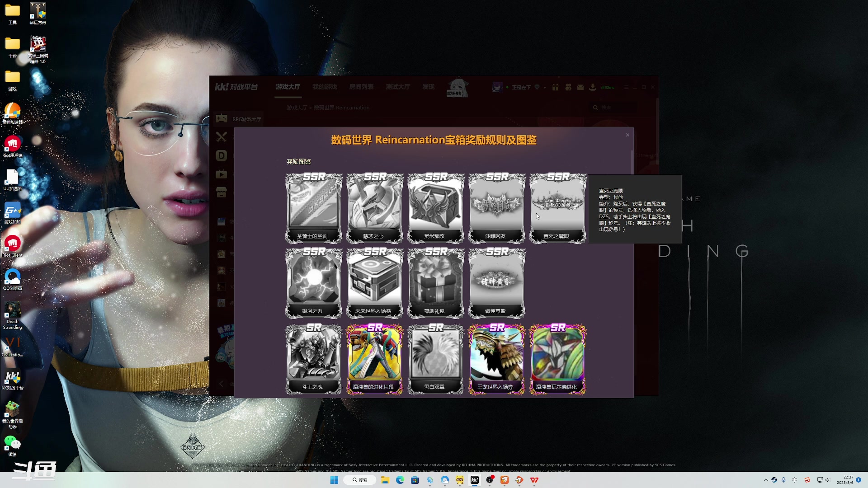This screenshot has height=488, width=868.
Task: Show hidden system tray icons
Action: tap(765, 480)
